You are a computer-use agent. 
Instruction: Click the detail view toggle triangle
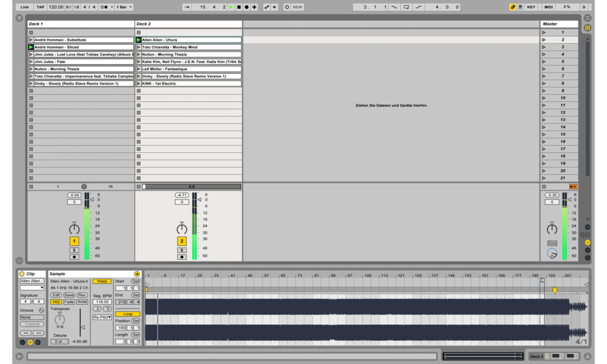click(587, 356)
